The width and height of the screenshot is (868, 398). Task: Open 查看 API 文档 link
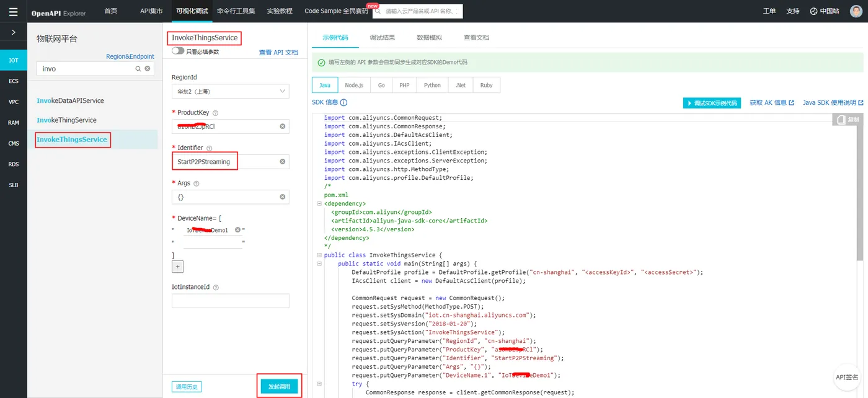click(278, 53)
